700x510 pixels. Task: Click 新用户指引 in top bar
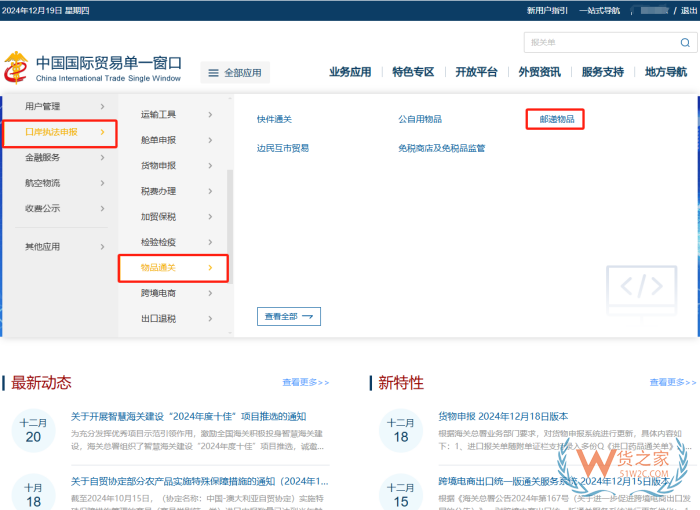547,10
